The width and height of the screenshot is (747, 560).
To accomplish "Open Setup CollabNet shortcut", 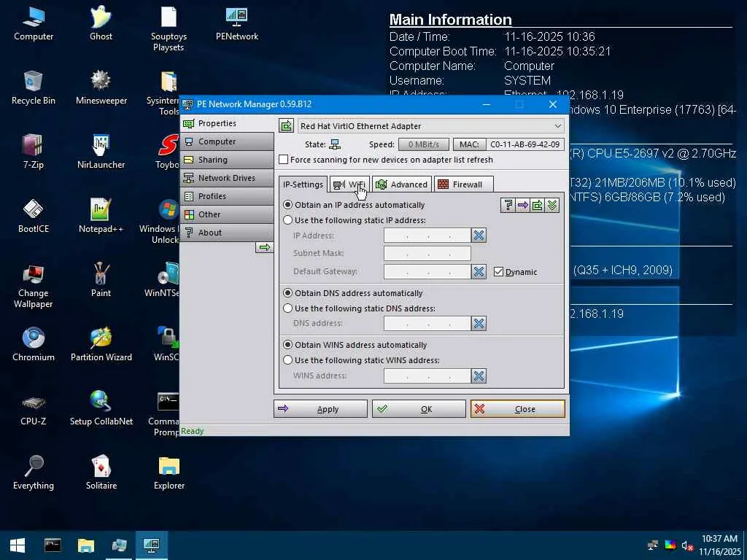I will (101, 408).
